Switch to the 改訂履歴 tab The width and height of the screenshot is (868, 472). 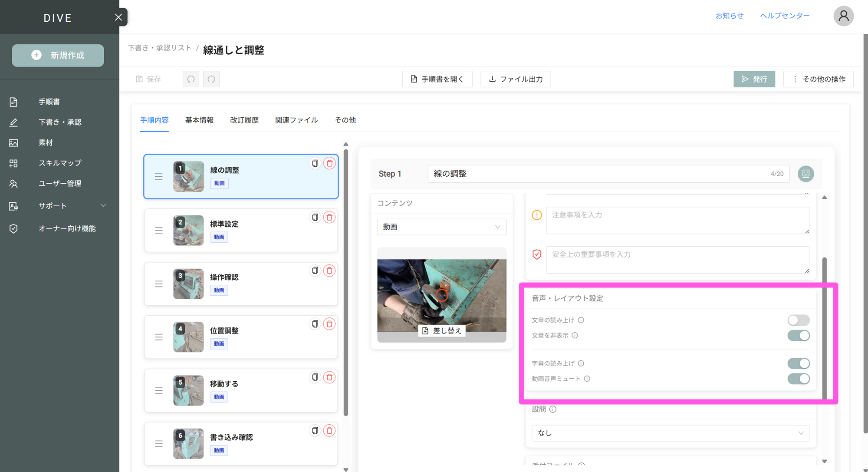244,120
